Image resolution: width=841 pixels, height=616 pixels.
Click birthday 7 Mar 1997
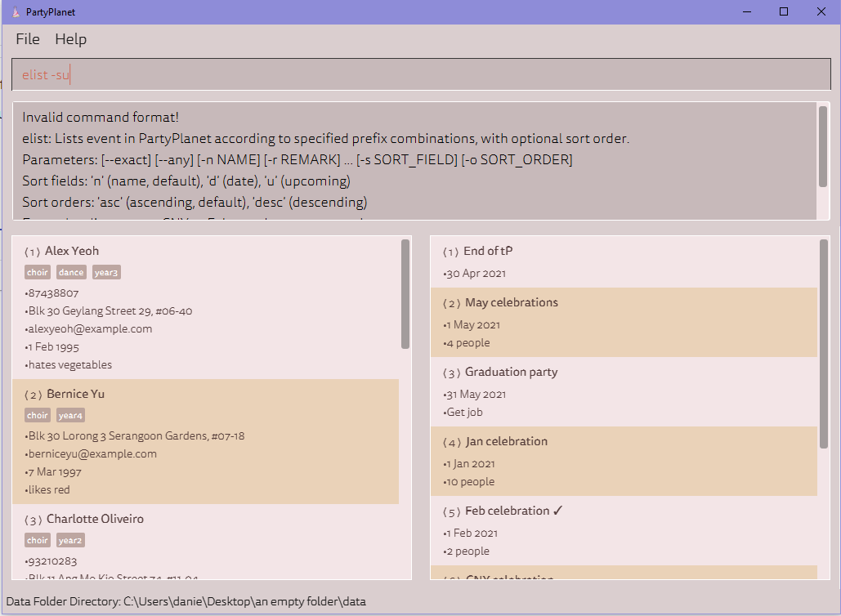(x=53, y=471)
